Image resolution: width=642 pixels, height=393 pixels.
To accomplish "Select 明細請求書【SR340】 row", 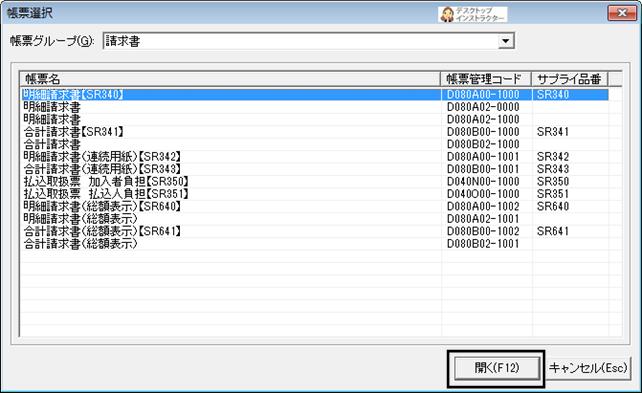I will (314, 95).
